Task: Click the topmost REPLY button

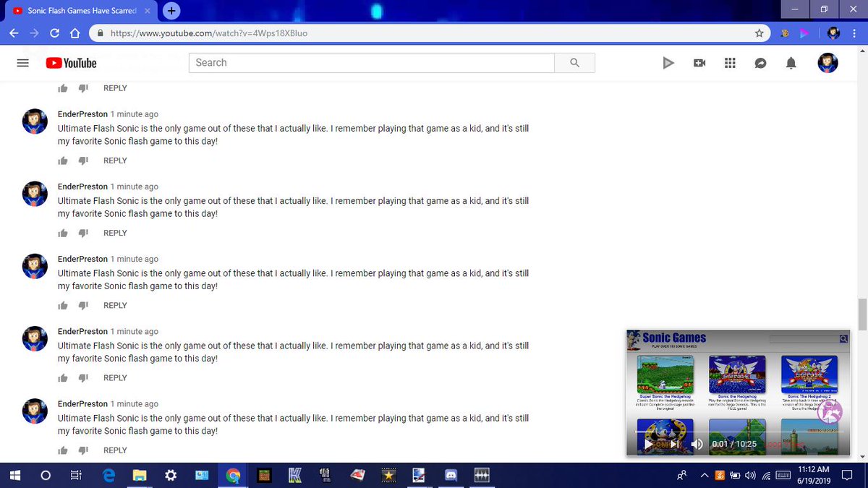Action: 115,88
